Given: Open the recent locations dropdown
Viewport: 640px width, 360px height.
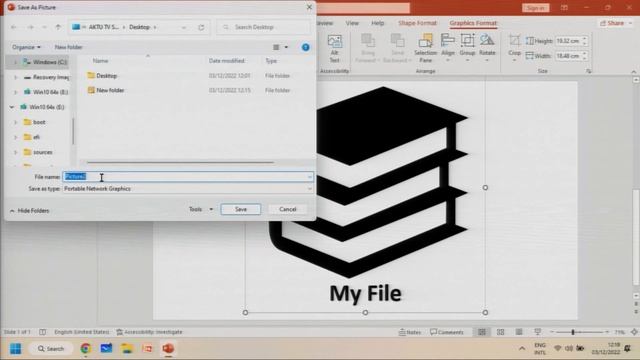Looking at the screenshot, I should (x=44, y=27).
